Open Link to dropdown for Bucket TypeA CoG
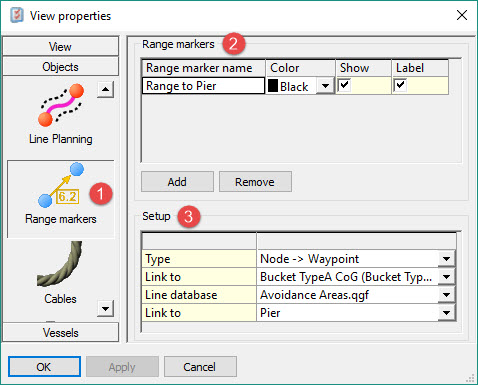Screen dimensions: 478x385 [x=446, y=277]
